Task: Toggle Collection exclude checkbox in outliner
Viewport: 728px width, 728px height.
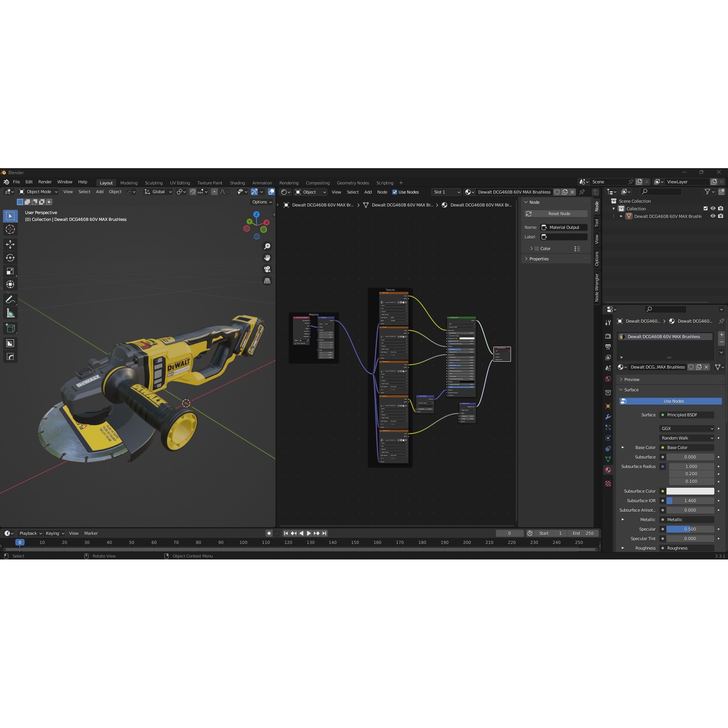Action: [x=706, y=208]
